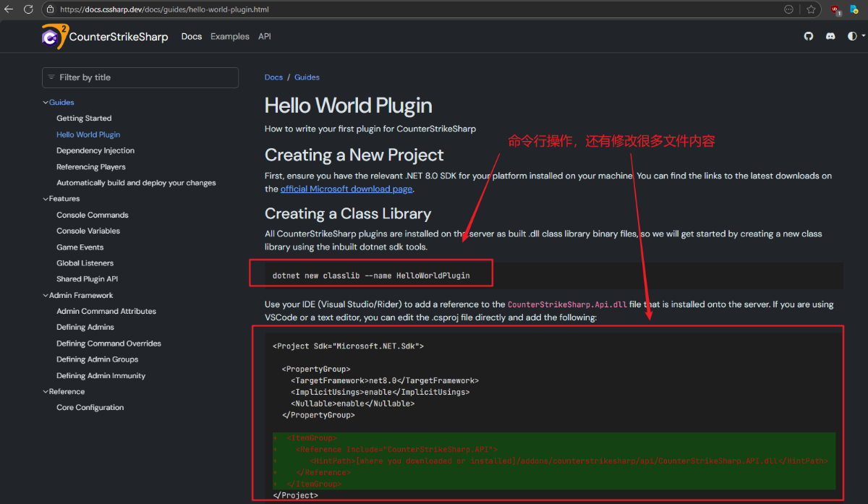
Task: Click the Reference Include code line
Action: click(x=396, y=449)
